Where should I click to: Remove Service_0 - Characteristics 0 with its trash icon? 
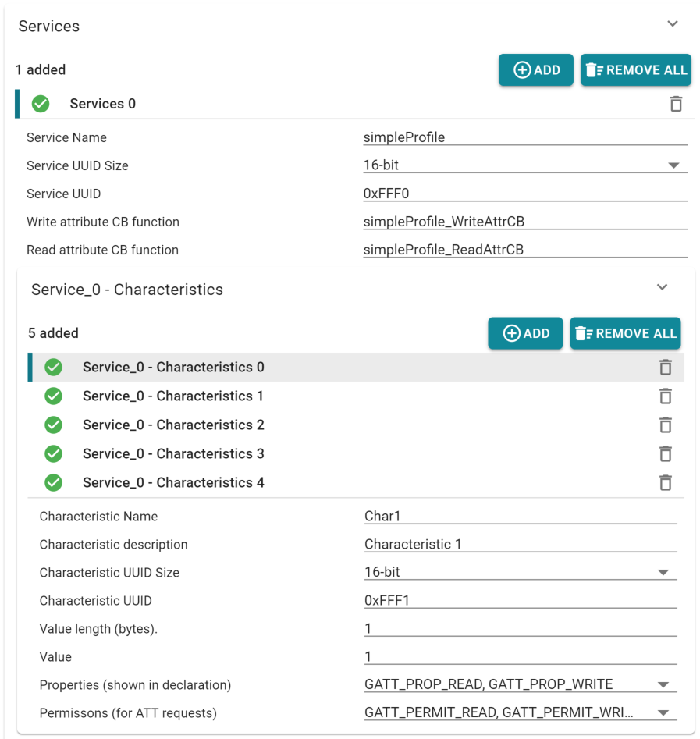(x=665, y=367)
